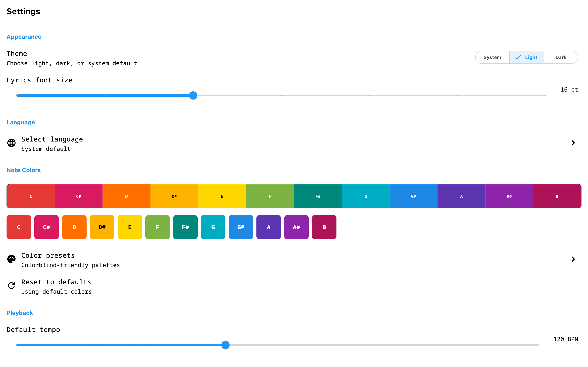Viewport: 588px width, 367px height.
Task: Click the globe language icon
Action: 11,143
